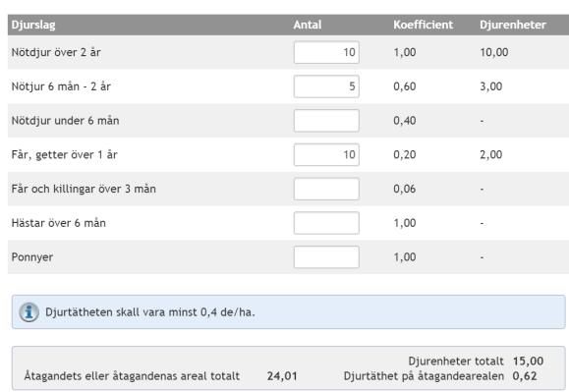The height and width of the screenshot is (392, 569).
Task: Focus Antal field for Nötdjur under 6 mån
Action: tap(326, 121)
